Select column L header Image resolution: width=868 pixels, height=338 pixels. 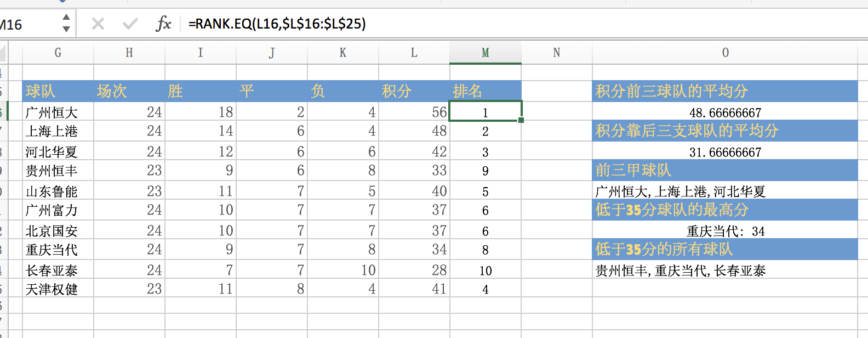point(414,53)
